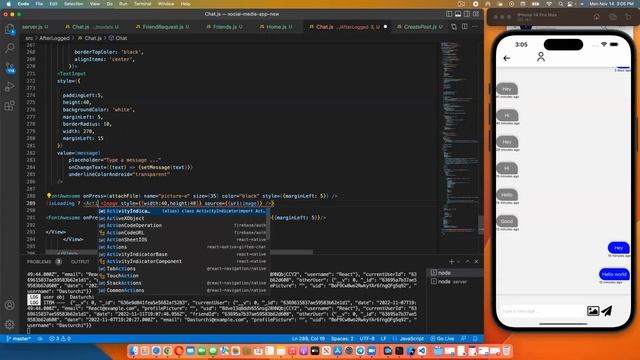This screenshot has width=640, height=360.
Task: Select StackActions suggestion
Action: 183,283
